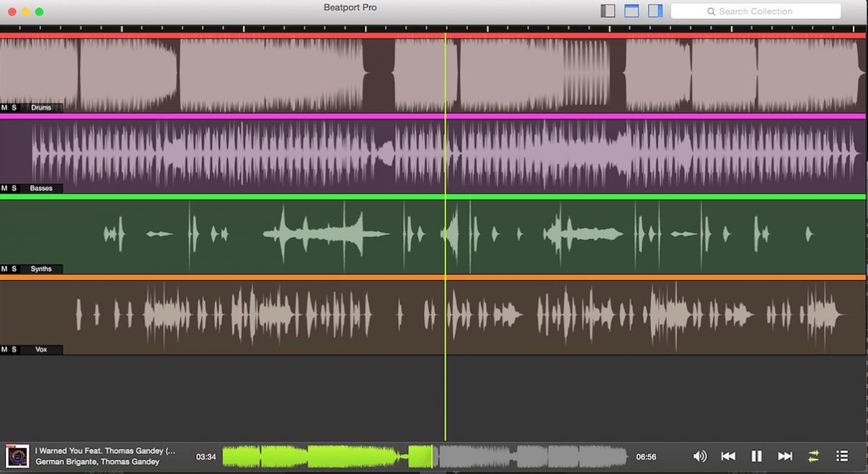Click the Search Collection field
This screenshot has width=868, height=474.
[x=756, y=11]
